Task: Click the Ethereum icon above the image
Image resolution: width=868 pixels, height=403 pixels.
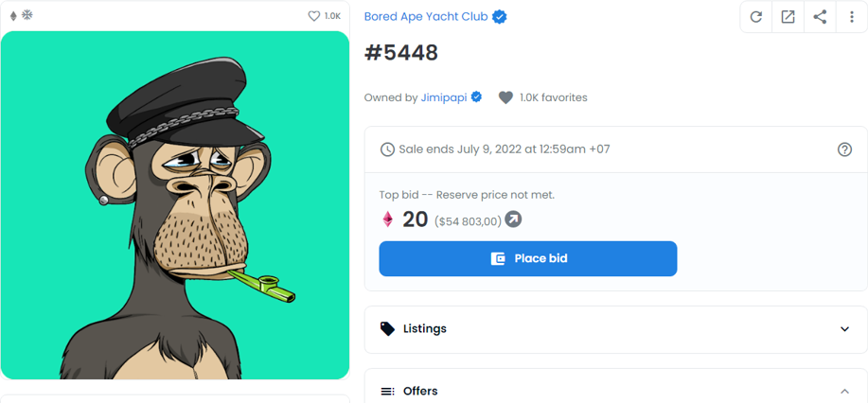Action: coord(14,16)
